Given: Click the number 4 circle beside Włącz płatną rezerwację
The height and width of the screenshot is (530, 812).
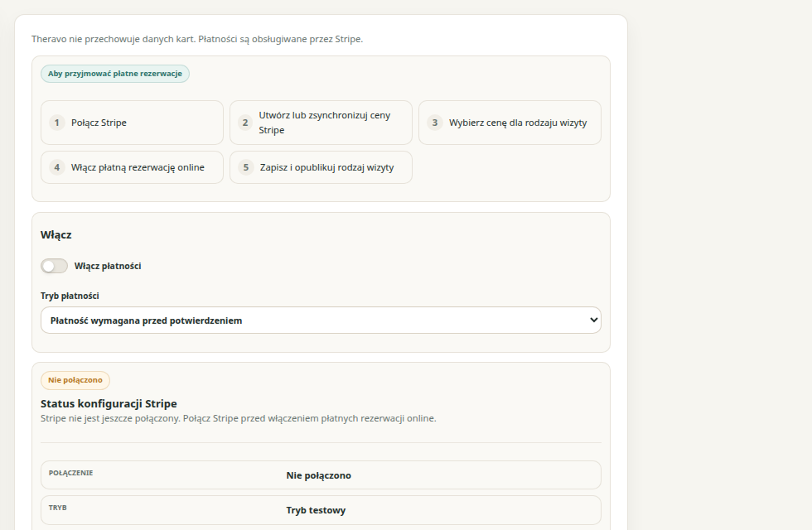Looking at the screenshot, I should point(57,167).
